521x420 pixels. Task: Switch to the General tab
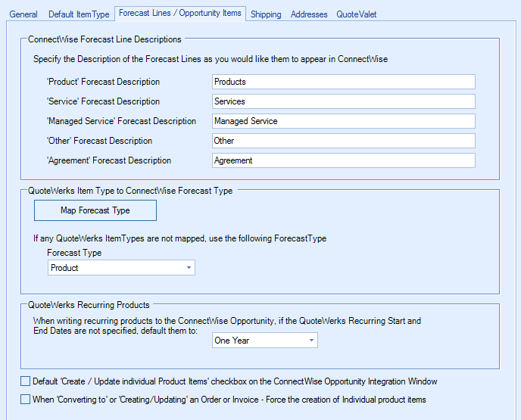coord(23,14)
